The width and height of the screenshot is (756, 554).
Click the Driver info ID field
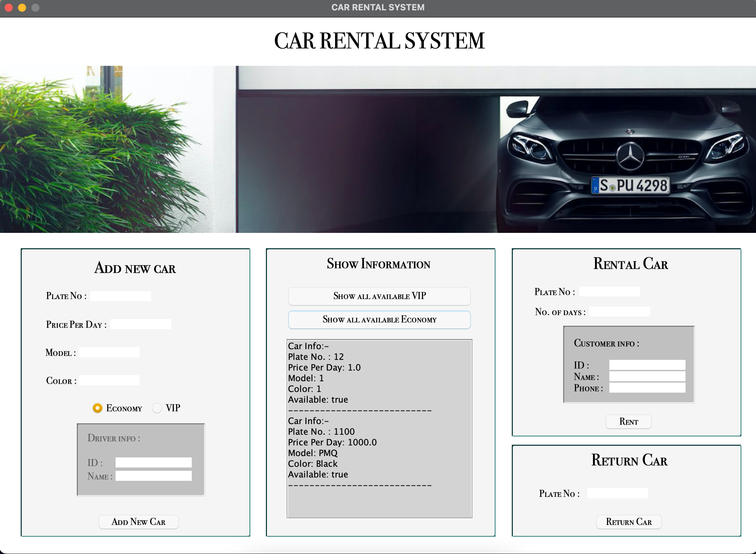click(x=153, y=462)
